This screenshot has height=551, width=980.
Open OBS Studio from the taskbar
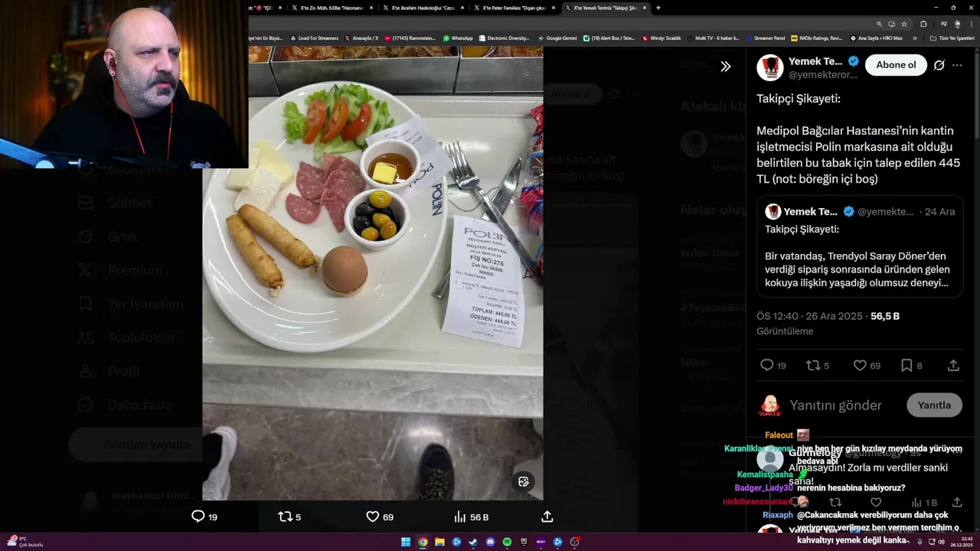pos(574,542)
